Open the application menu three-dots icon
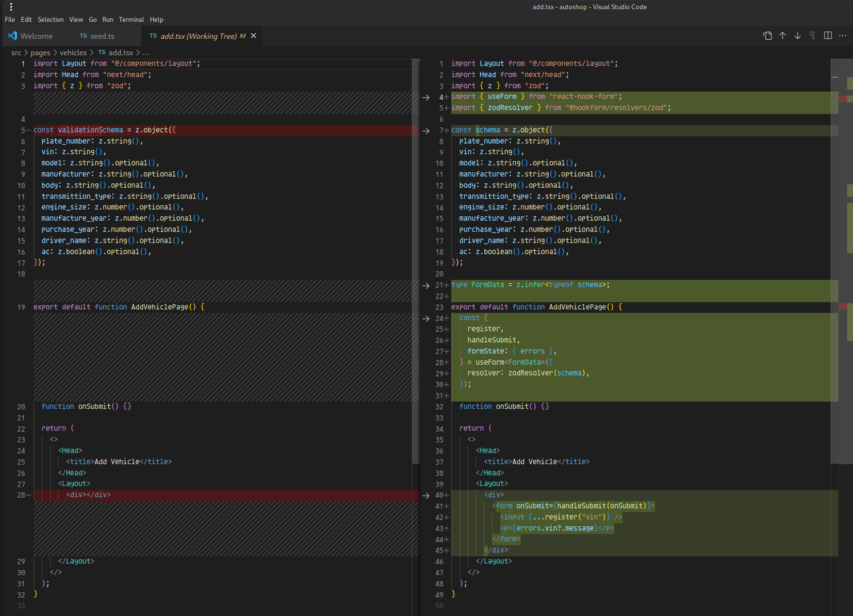Viewport: 853px width, 616px height. pos(11,7)
